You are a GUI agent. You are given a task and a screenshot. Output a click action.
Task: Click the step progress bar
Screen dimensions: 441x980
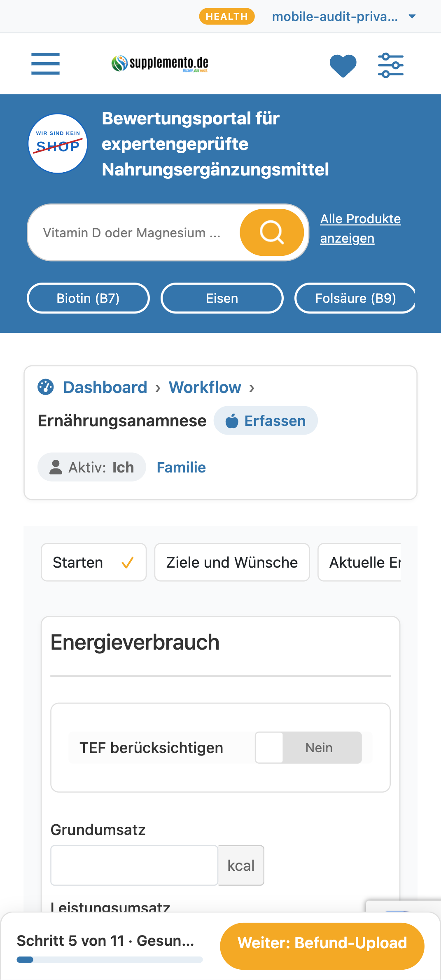pos(110,960)
